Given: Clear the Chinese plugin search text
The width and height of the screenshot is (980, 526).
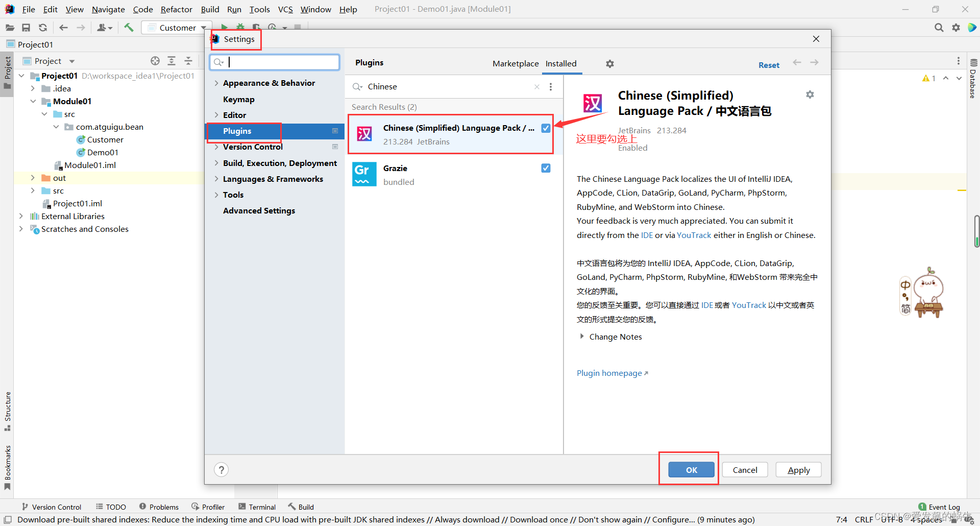Looking at the screenshot, I should coord(537,87).
